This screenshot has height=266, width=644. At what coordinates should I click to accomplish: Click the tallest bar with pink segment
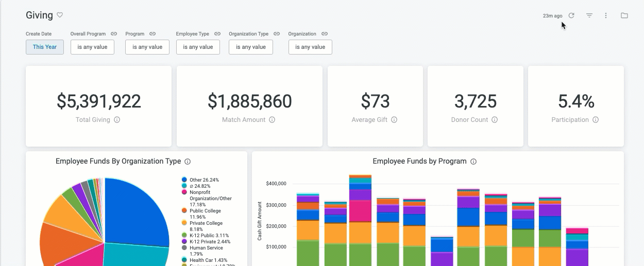(360, 220)
